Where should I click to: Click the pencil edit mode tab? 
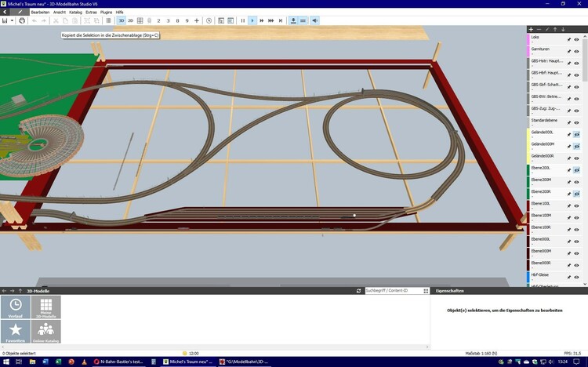click(x=20, y=12)
